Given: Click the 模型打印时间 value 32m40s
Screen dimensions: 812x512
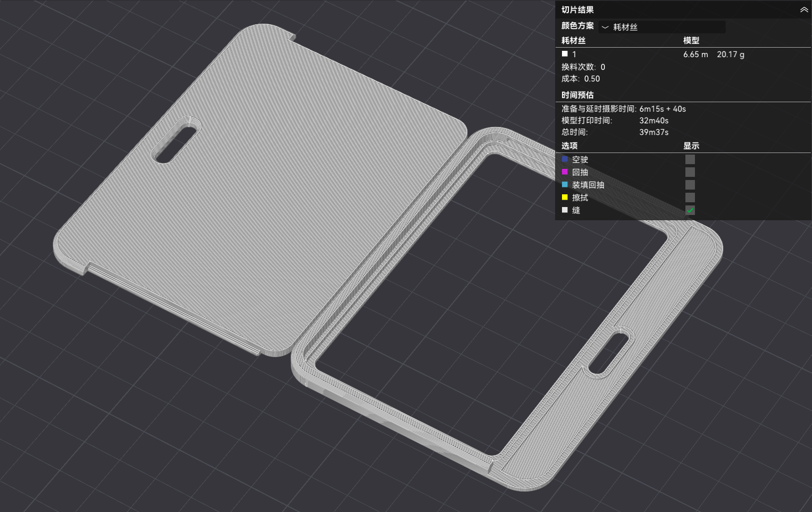Looking at the screenshot, I should (654, 121).
